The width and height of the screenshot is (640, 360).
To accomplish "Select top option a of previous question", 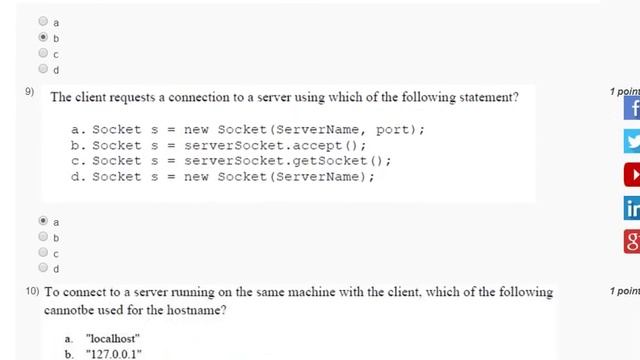I will (x=43, y=21).
